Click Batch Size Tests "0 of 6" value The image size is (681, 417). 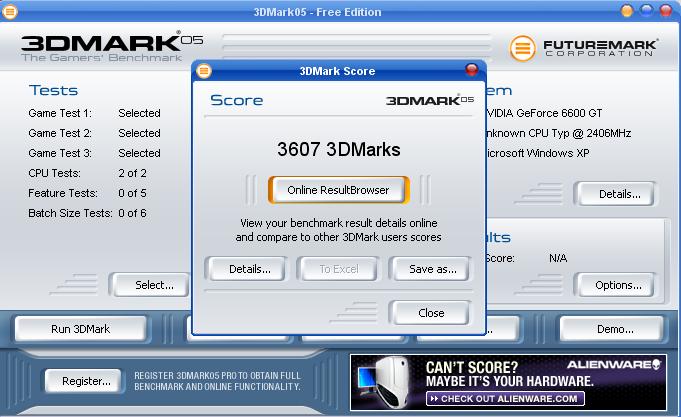click(132, 213)
